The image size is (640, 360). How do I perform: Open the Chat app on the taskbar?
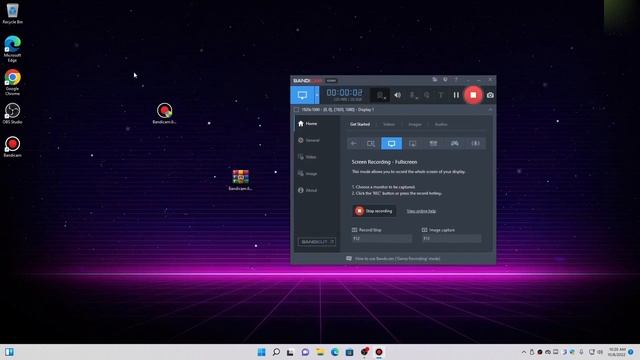click(x=305, y=352)
